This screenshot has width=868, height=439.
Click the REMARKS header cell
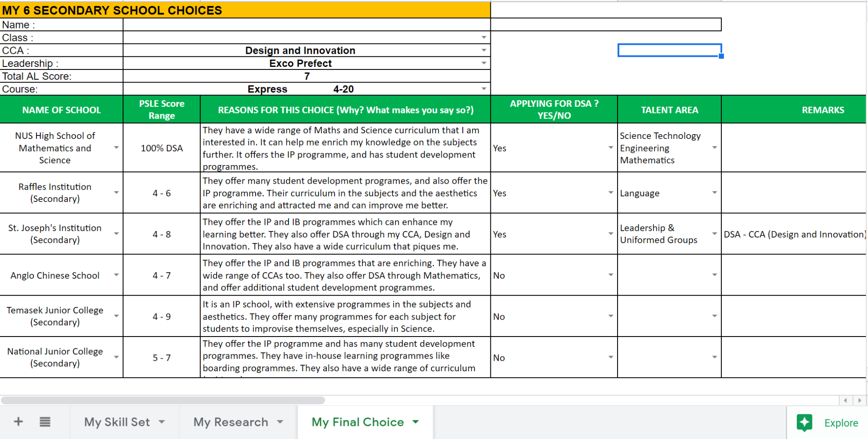(x=794, y=110)
